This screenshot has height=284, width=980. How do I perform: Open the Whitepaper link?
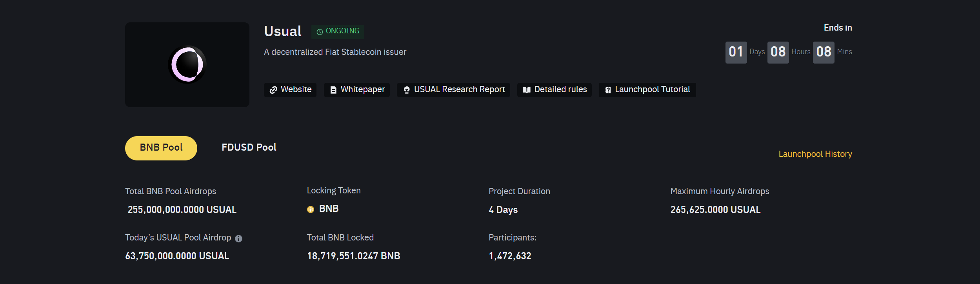click(x=363, y=89)
